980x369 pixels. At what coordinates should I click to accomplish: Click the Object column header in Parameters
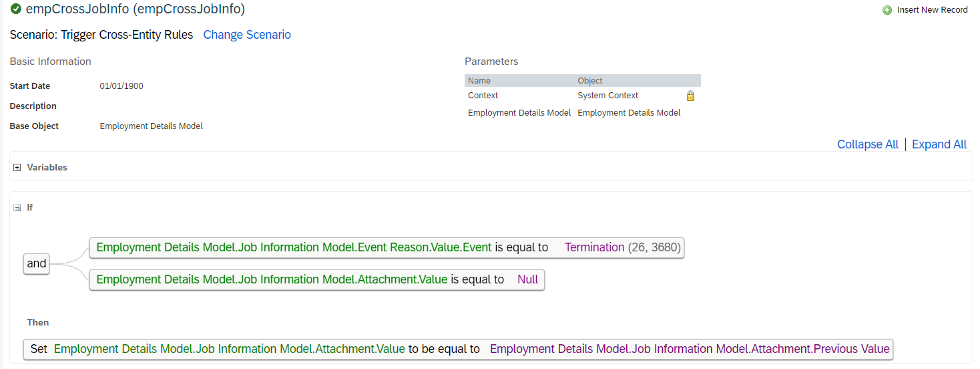[590, 80]
